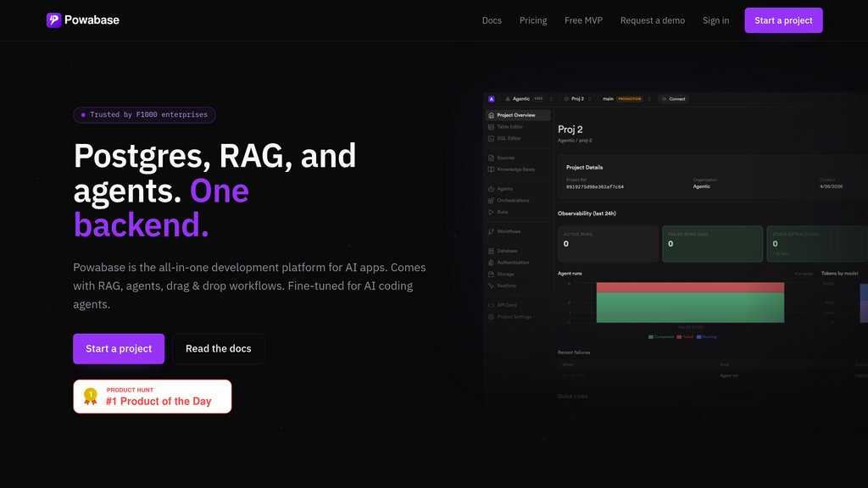The width and height of the screenshot is (868, 488).
Task: Click the Authentication lock icon
Action: [491, 263]
